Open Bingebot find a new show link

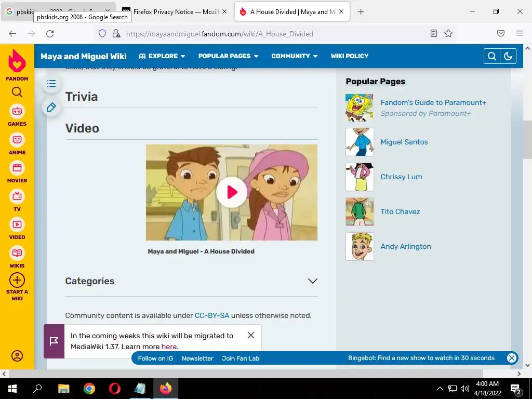tap(421, 358)
